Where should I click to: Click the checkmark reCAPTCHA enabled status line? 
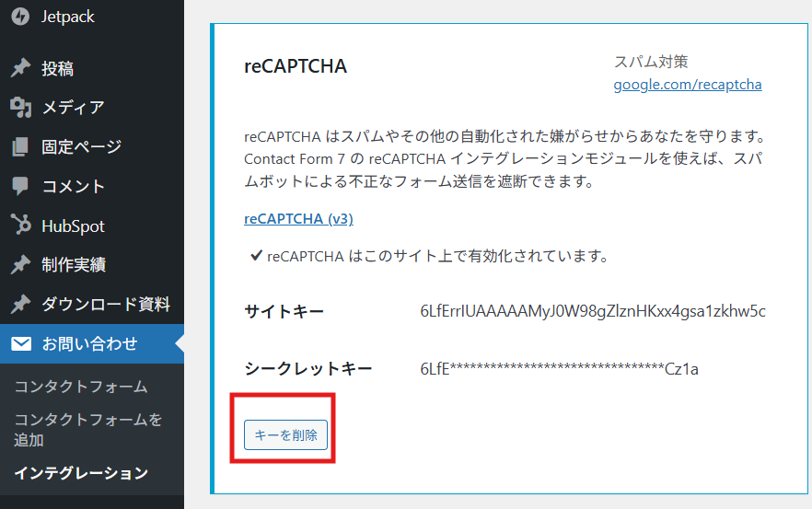[429, 257]
